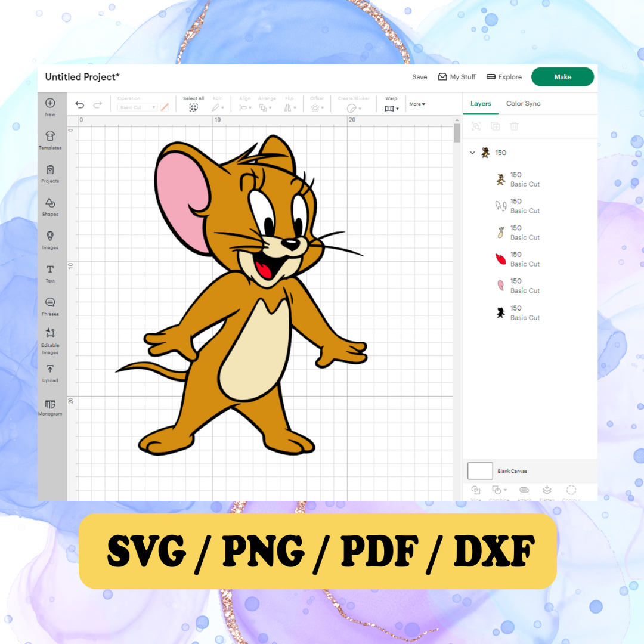The height and width of the screenshot is (644, 644).
Task: Click the Explore icon
Action: point(491,77)
